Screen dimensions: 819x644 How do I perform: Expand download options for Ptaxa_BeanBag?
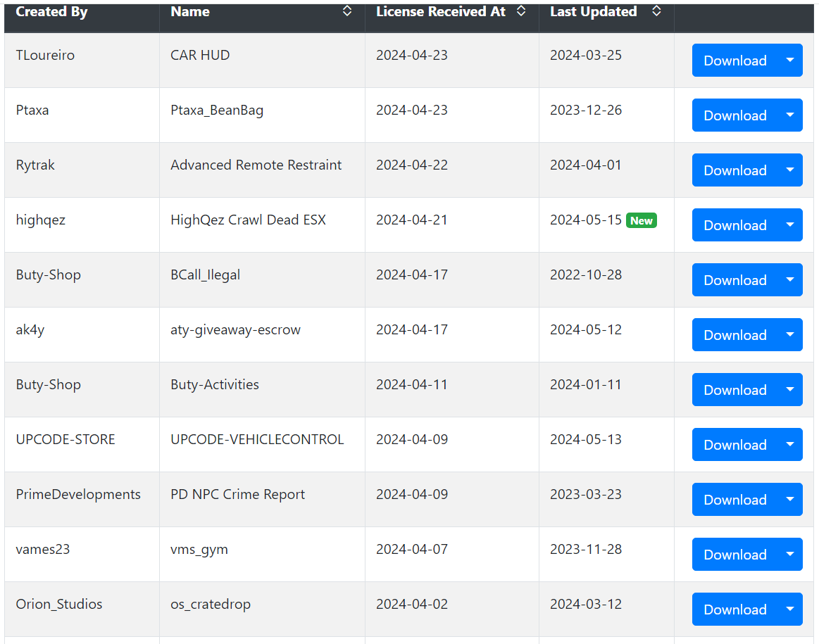790,115
